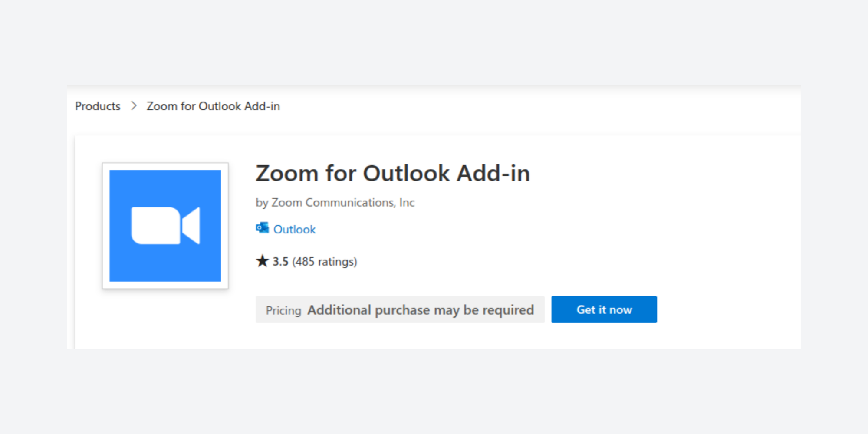This screenshot has height=434, width=868.
Task: Click the Zoom camera logo thumbnail
Action: point(165,226)
